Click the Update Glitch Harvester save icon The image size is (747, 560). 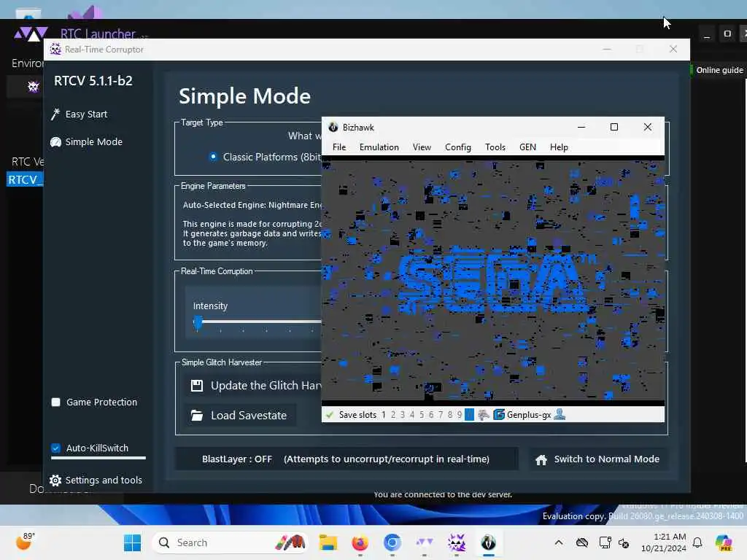click(x=197, y=386)
